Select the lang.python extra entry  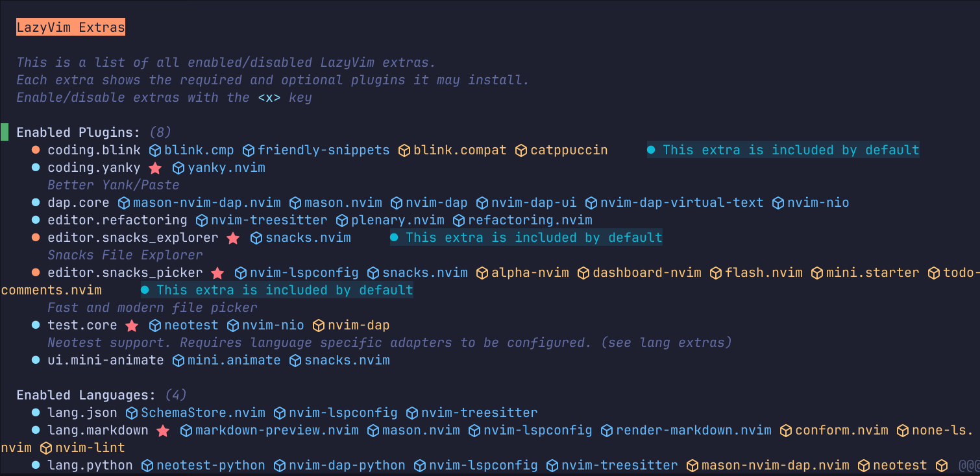90,465
